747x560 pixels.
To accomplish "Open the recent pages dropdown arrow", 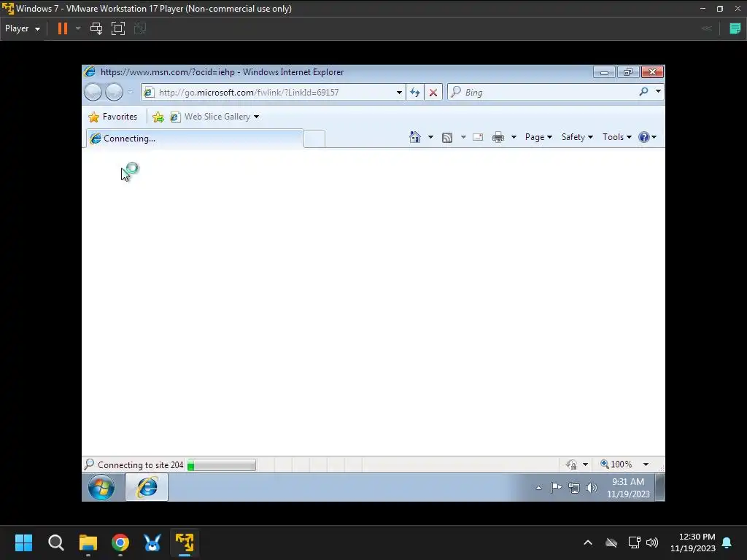I will pyautogui.click(x=130, y=92).
